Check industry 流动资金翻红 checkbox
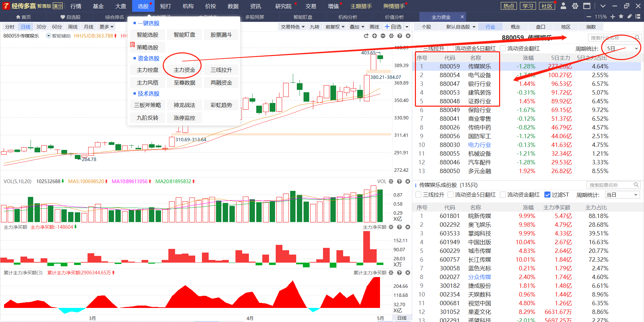 [x=503, y=49]
